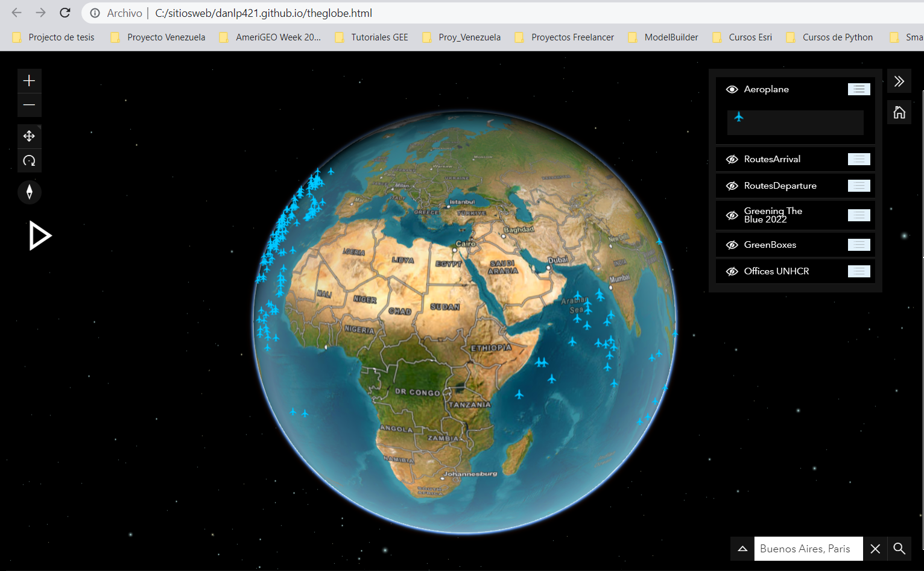Select the RoutesDeparture layer title
This screenshot has width=924, height=571.
click(x=780, y=186)
